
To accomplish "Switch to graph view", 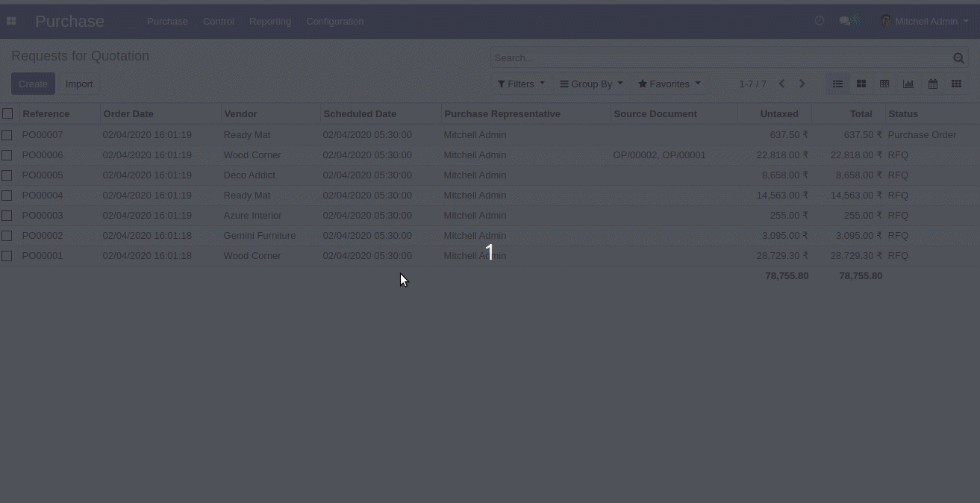I will pyautogui.click(x=908, y=84).
